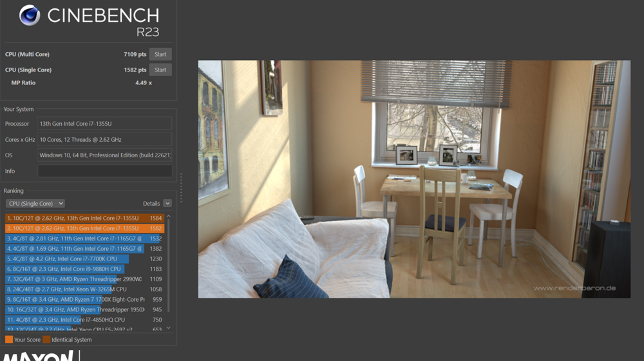Open the CPU (Single Core) ranking dropdown
The height and width of the screenshot is (361, 644).
(35, 204)
